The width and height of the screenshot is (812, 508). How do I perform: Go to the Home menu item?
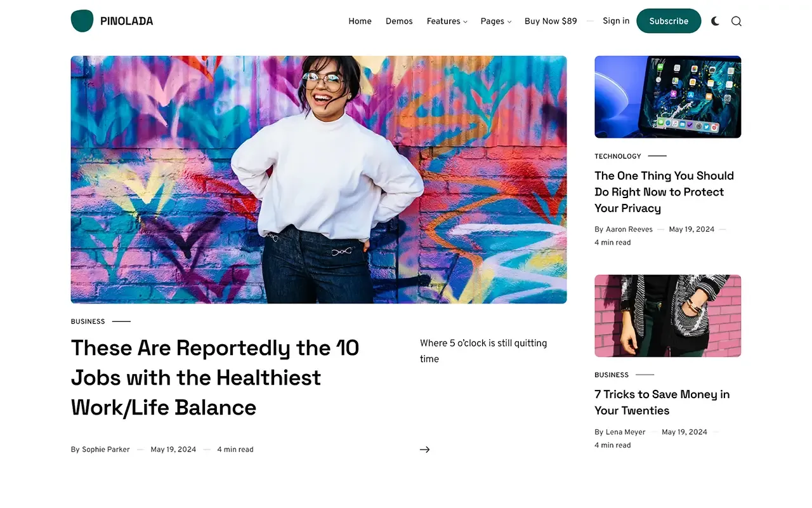click(360, 21)
